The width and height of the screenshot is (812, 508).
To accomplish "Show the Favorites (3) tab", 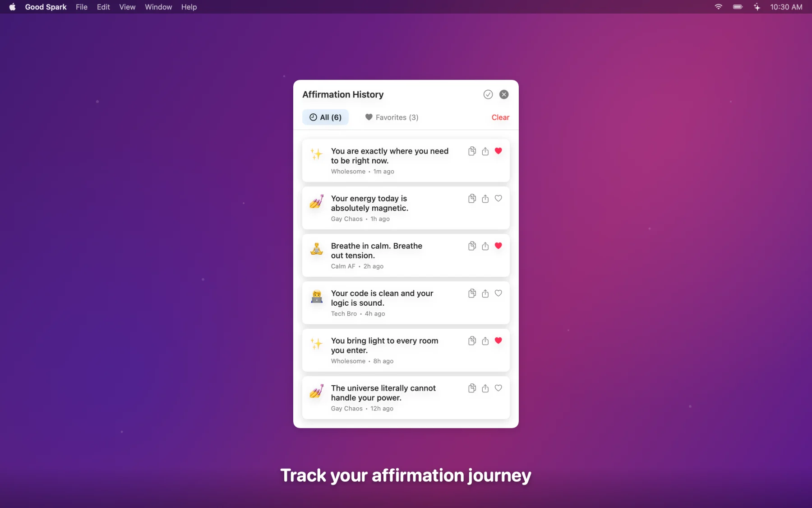I will (392, 117).
